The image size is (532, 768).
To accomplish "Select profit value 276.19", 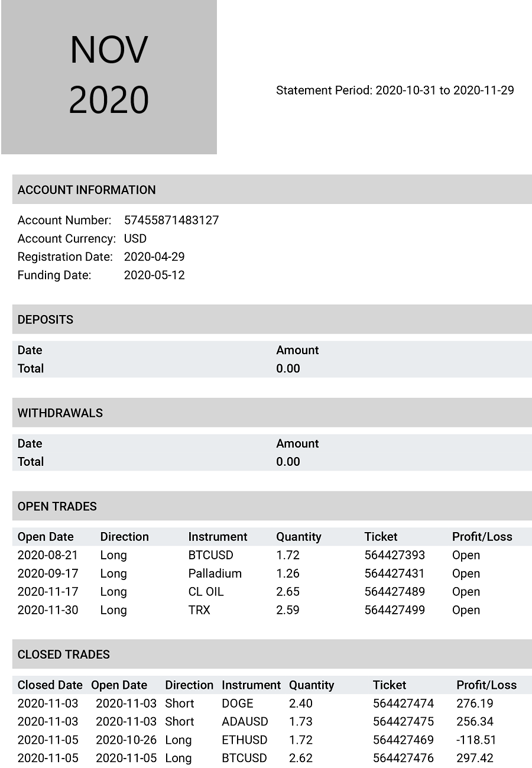I will click(473, 704).
